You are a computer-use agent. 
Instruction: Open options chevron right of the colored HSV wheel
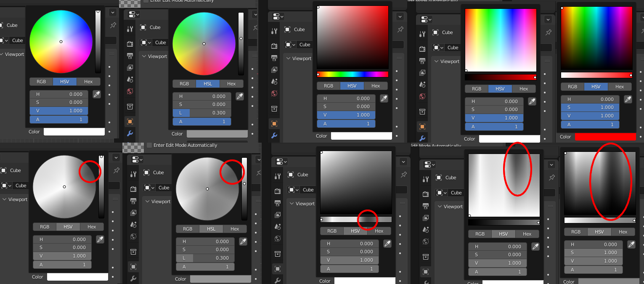[x=113, y=13]
